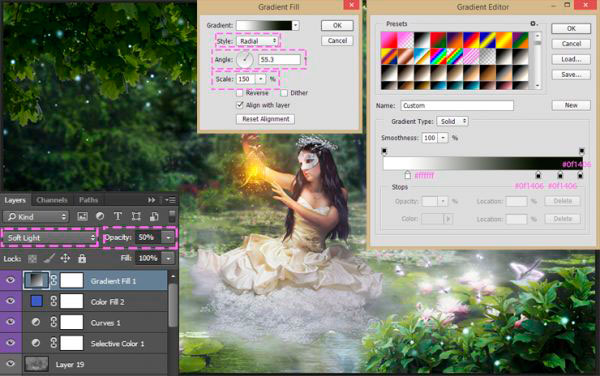Open the Kind filter dropdown
600x376 pixels.
pyautogui.click(x=36, y=217)
